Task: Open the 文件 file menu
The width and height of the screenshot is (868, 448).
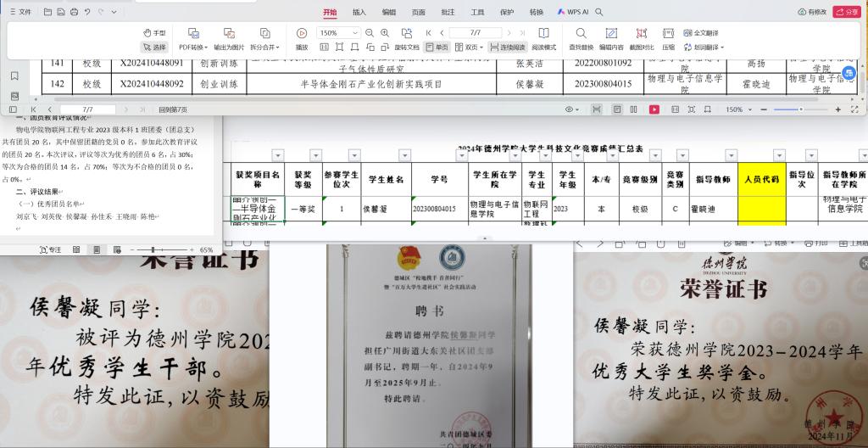Action: (20, 12)
